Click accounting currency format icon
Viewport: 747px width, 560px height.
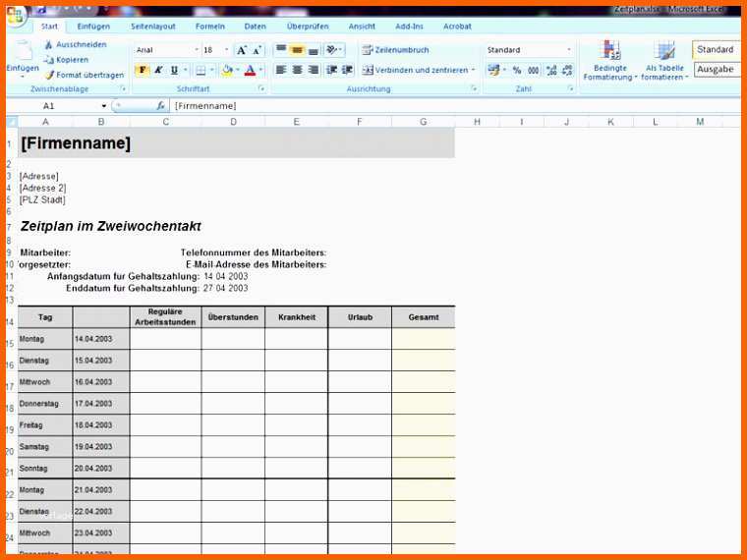493,71
